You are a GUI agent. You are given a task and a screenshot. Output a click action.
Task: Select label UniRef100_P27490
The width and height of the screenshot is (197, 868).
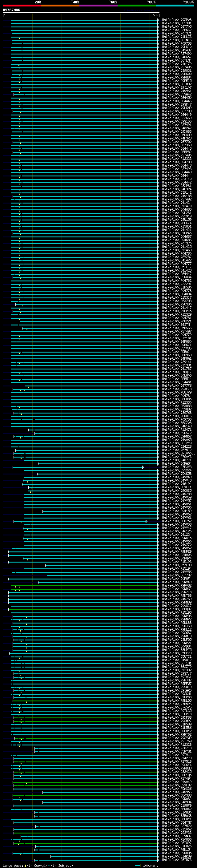[177, 54]
